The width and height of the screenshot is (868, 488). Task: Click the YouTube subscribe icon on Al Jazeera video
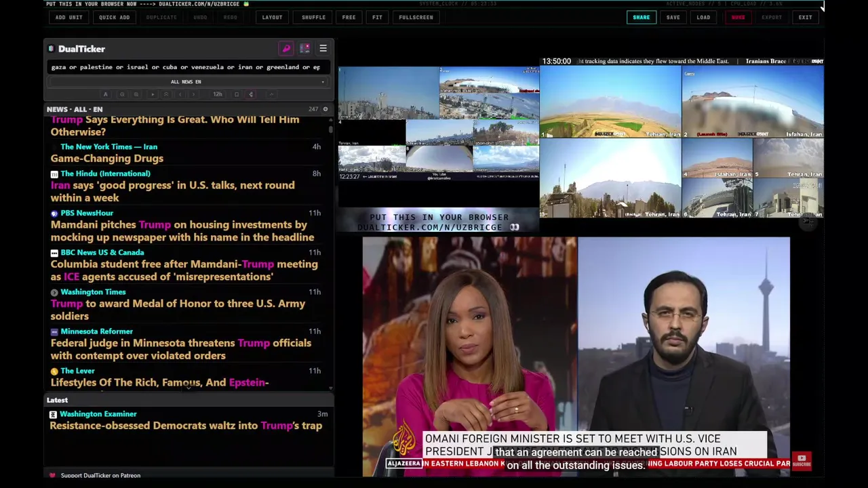click(x=802, y=461)
